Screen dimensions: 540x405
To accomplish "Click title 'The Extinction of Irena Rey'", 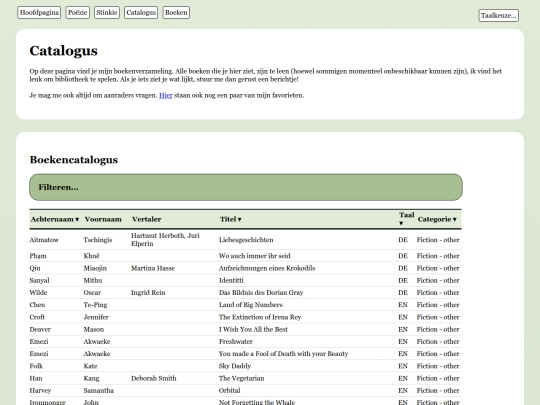I will tap(260, 317).
